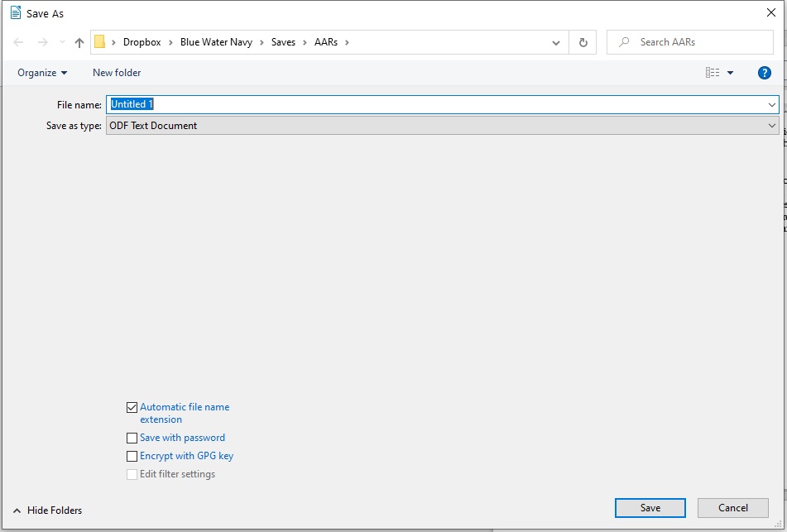Open the Organize menu
Screen dimensions: 787x532
point(42,73)
